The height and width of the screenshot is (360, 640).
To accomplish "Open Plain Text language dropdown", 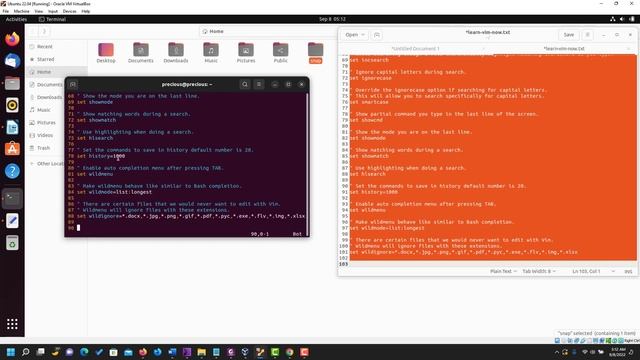I will [503, 271].
